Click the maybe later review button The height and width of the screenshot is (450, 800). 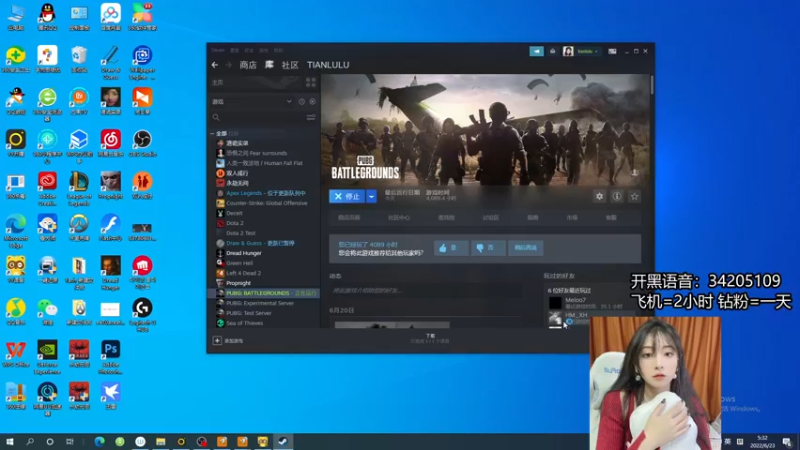coord(526,247)
